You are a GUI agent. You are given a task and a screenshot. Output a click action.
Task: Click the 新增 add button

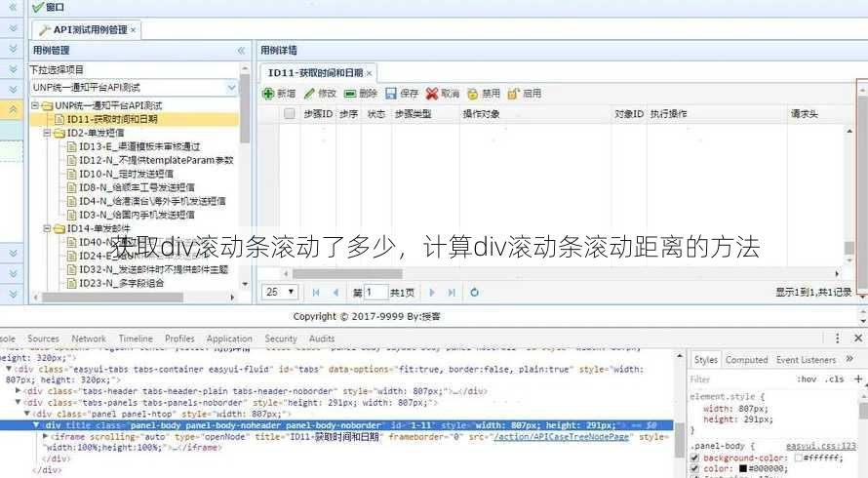tap(279, 94)
